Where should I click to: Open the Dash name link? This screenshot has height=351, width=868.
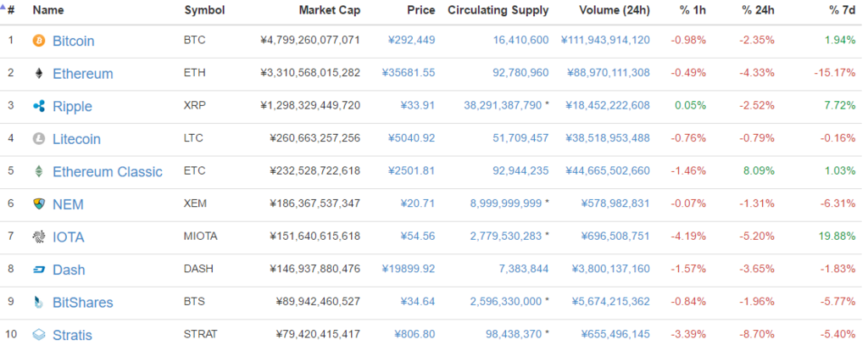pyautogui.click(x=69, y=270)
